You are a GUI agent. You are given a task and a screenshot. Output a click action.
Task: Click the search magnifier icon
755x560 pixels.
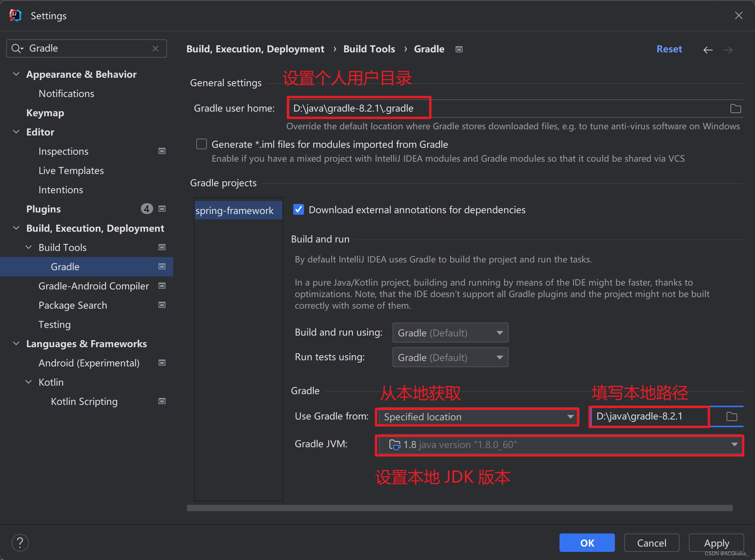click(17, 48)
